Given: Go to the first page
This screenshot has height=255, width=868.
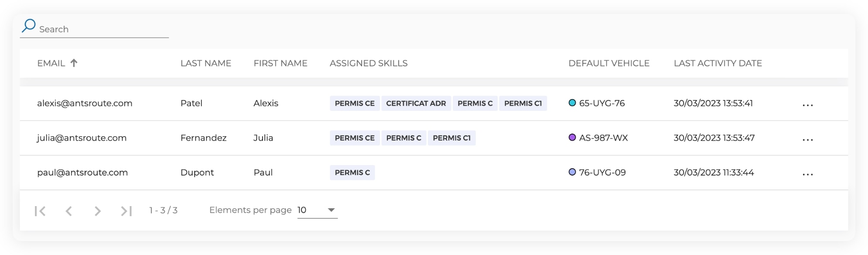Looking at the screenshot, I should pyautogui.click(x=40, y=211).
